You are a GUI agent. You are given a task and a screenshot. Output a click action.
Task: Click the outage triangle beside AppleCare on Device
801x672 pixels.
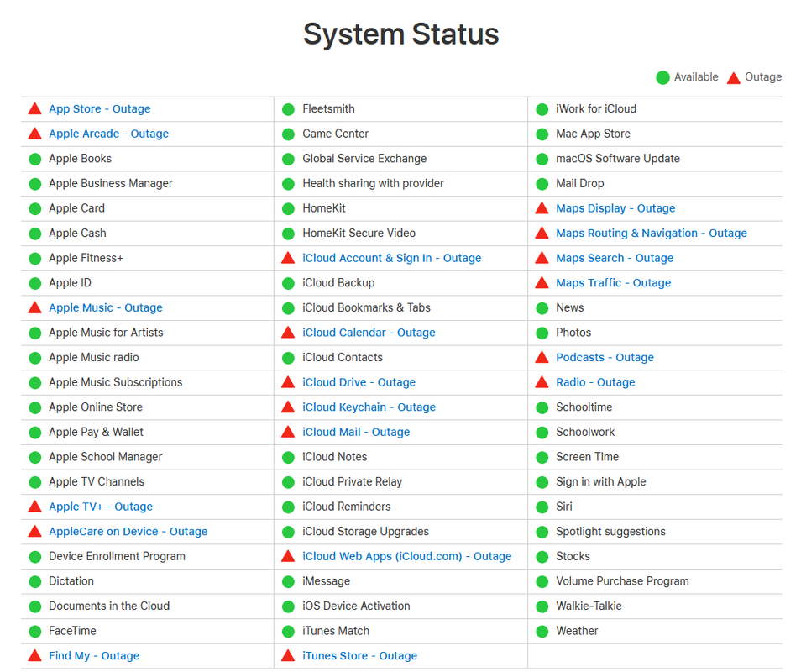click(x=34, y=532)
